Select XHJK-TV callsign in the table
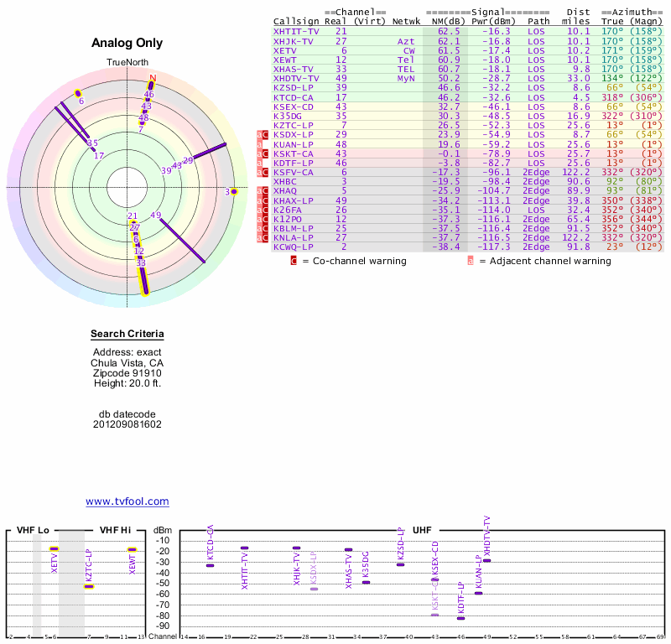This screenshot has width=671, height=644. (x=293, y=41)
